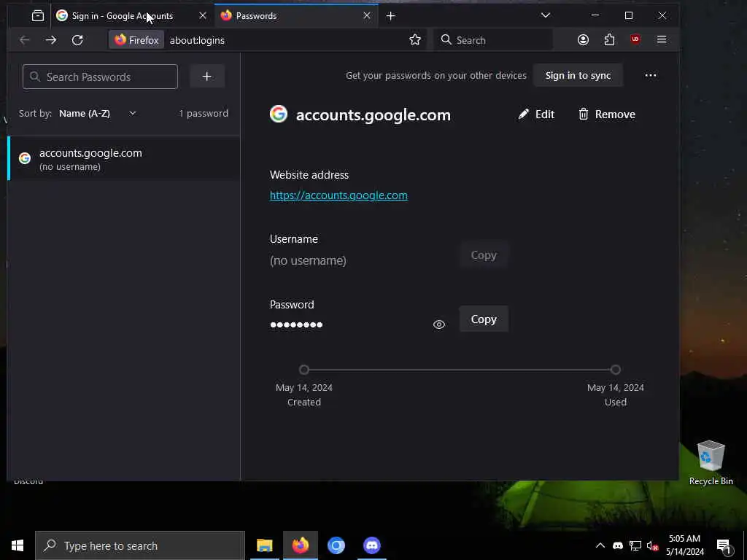
Task: Open a new tab with plus icon
Action: (391, 16)
